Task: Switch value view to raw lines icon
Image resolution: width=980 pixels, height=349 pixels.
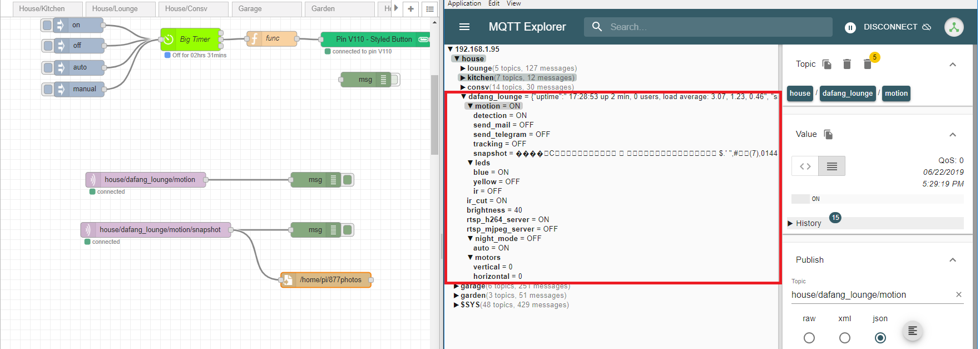Action: (x=832, y=166)
